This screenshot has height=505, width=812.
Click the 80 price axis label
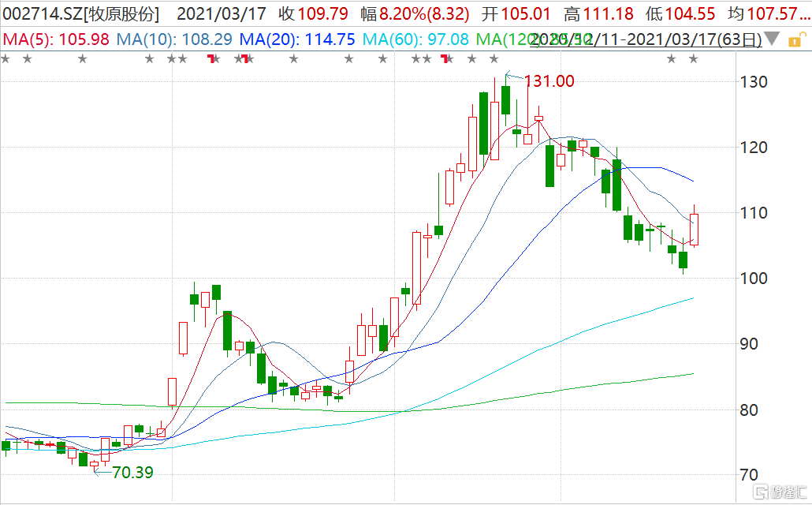click(748, 410)
